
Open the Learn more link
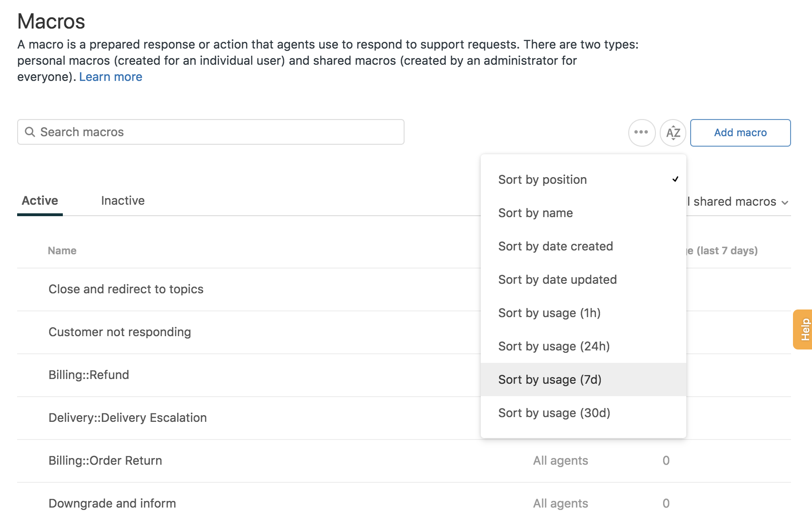110,77
